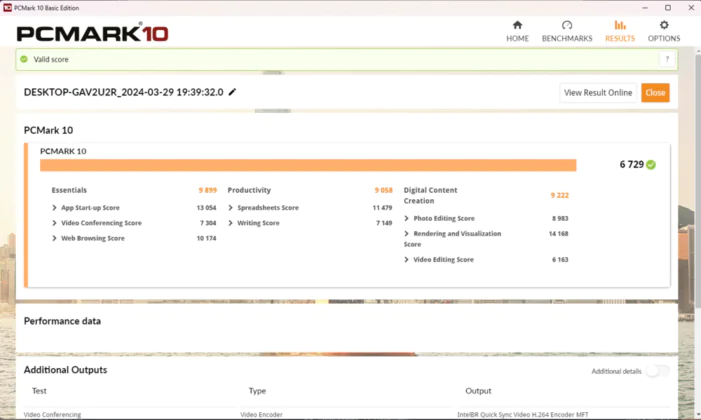Expand the Video Conferencing Score row

[54, 223]
